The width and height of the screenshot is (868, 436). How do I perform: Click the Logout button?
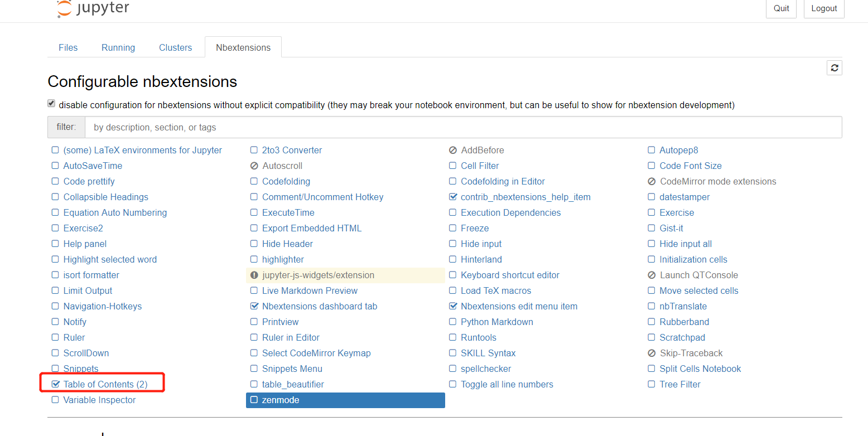(824, 8)
